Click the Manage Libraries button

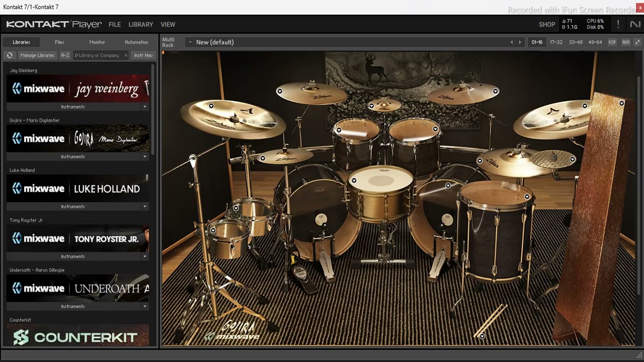[37, 55]
